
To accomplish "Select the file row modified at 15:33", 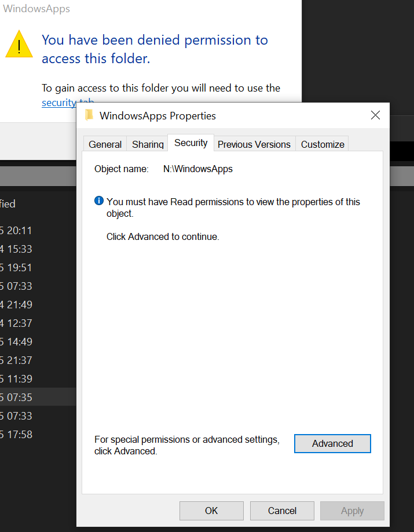I will (x=38, y=249).
